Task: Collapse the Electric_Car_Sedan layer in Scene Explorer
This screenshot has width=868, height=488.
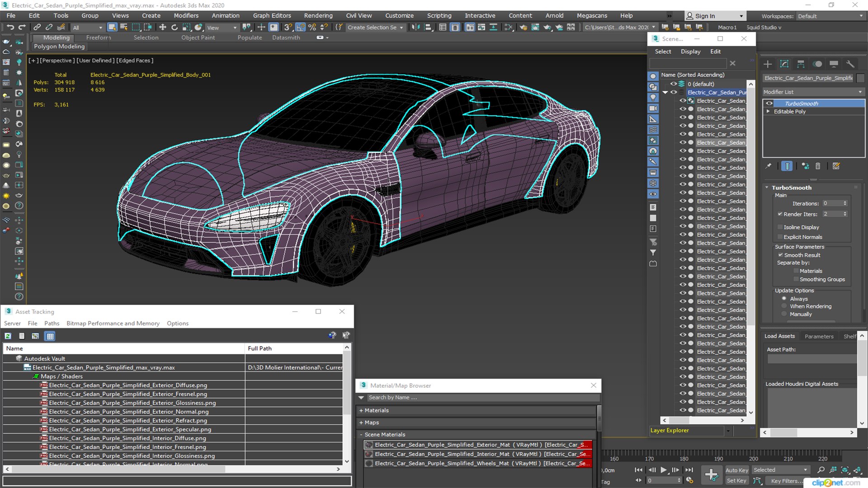Action: coord(665,93)
